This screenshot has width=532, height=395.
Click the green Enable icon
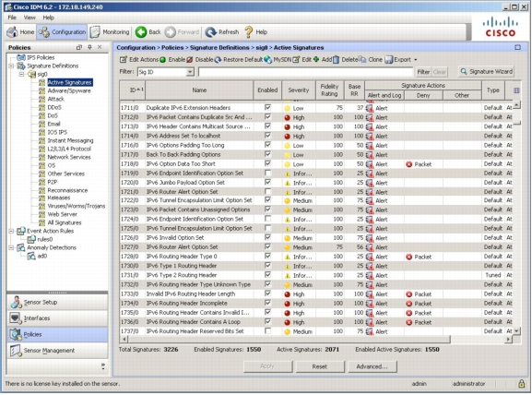(x=163, y=60)
